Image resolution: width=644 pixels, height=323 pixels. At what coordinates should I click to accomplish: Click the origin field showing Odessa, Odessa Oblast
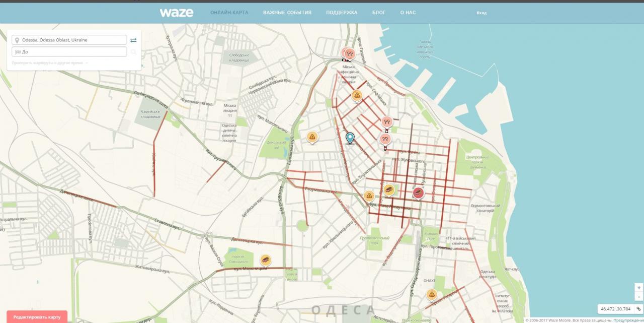click(70, 40)
